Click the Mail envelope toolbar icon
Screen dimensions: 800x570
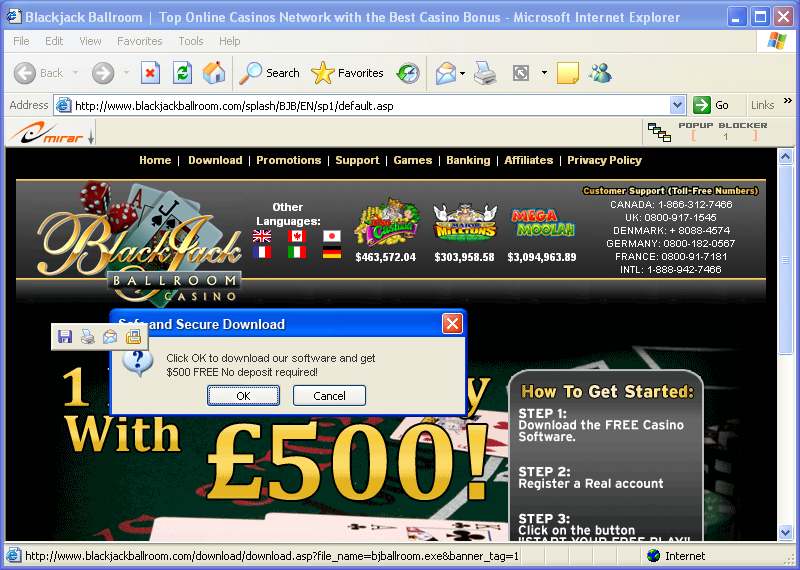(x=445, y=73)
